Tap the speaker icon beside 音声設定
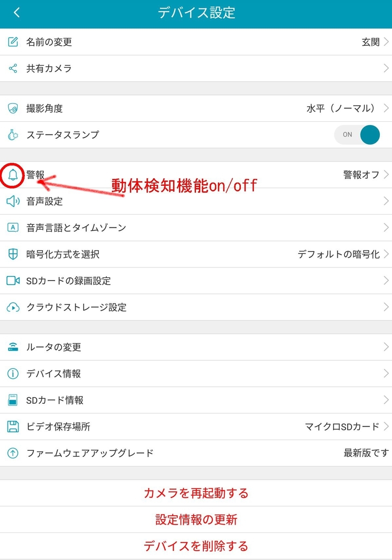The height and width of the screenshot is (560, 392). [13, 201]
